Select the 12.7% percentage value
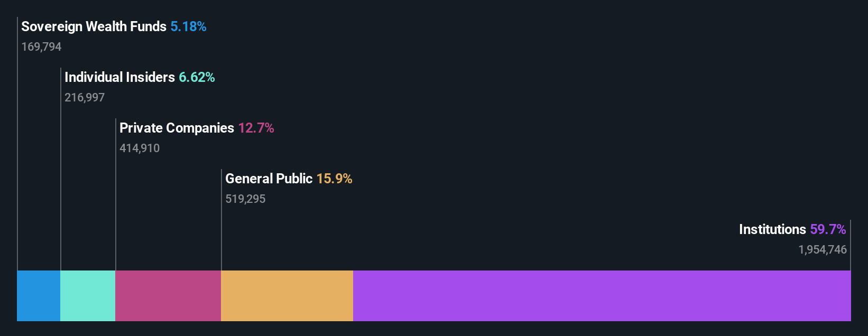The width and height of the screenshot is (868, 336). (256, 128)
